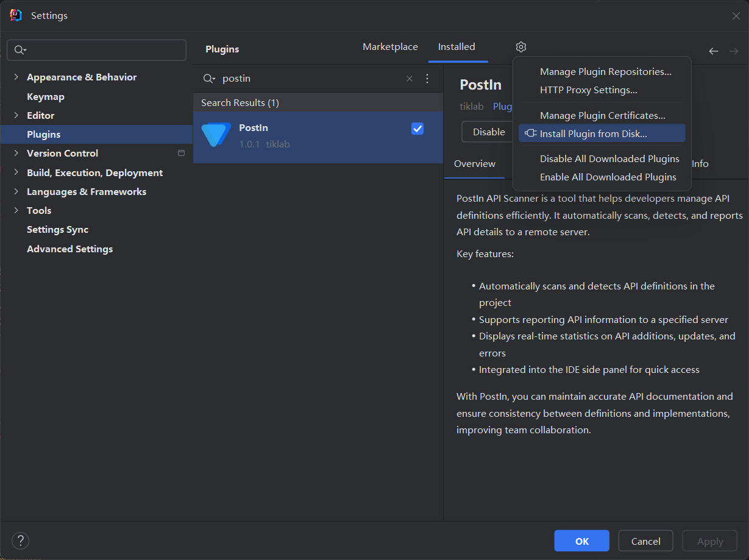749x560 pixels.
Task: Navigate back with the left arrow
Action: coord(714,51)
